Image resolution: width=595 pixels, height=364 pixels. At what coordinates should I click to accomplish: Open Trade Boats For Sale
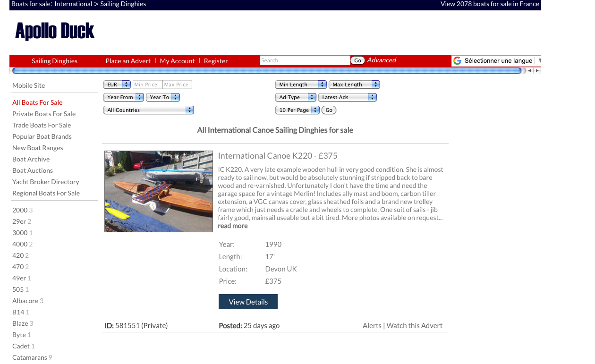point(42,125)
